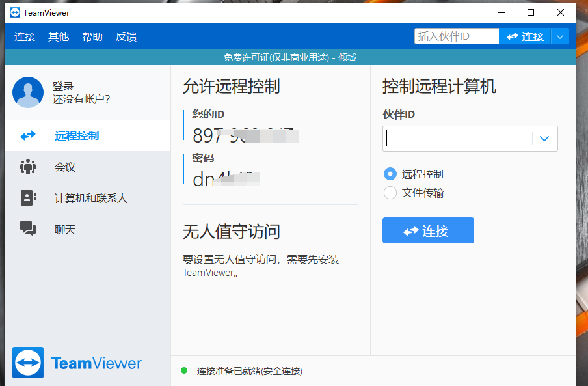Screen dimensions: 588x386
Task: Expand the 伙伴ID history dropdown chevron
Action: tap(544, 139)
